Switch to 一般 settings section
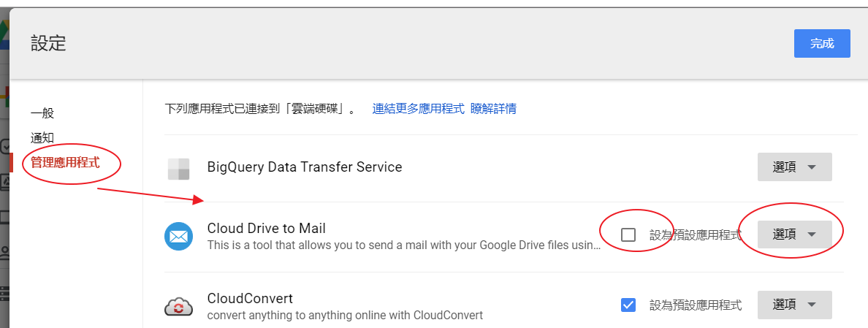This screenshot has width=868, height=328. pyautogui.click(x=42, y=113)
